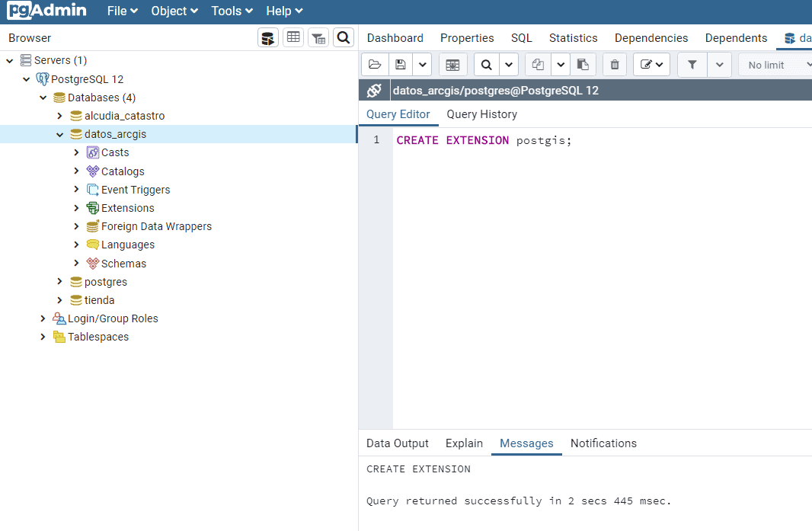
Task: Click the Save File floppy icon
Action: pyautogui.click(x=401, y=65)
